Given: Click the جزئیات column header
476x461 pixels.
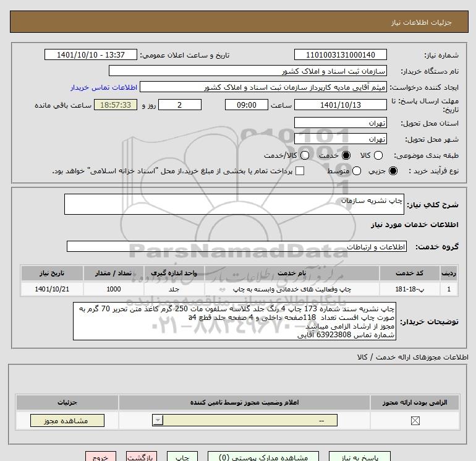Looking at the screenshot, I should point(67,402).
